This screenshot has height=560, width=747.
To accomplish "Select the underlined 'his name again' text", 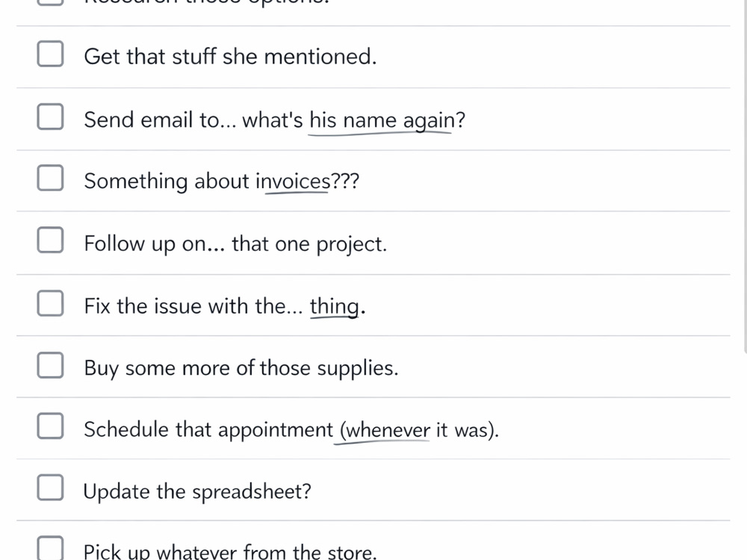I will click(382, 121).
